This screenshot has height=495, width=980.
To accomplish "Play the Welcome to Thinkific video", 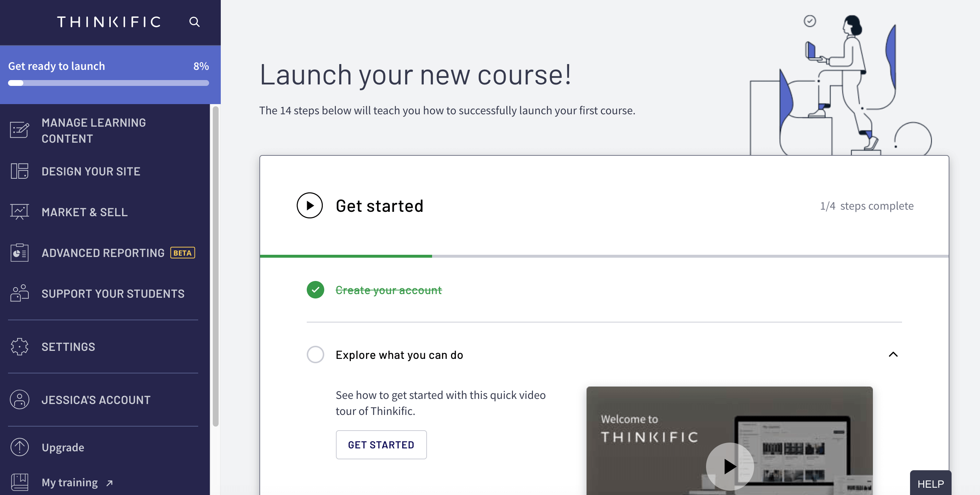I will coord(729,466).
